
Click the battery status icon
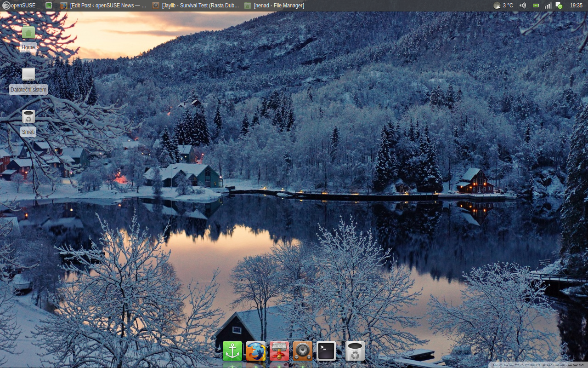tap(536, 6)
